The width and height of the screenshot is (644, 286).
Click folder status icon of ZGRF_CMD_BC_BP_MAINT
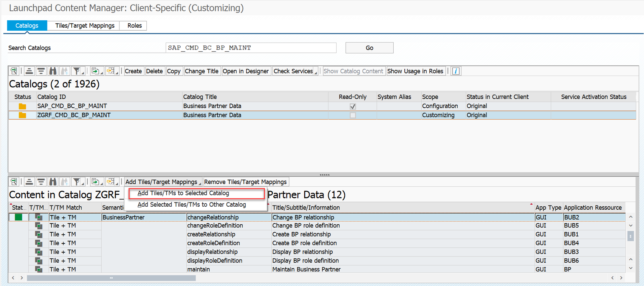pyautogui.click(x=23, y=115)
